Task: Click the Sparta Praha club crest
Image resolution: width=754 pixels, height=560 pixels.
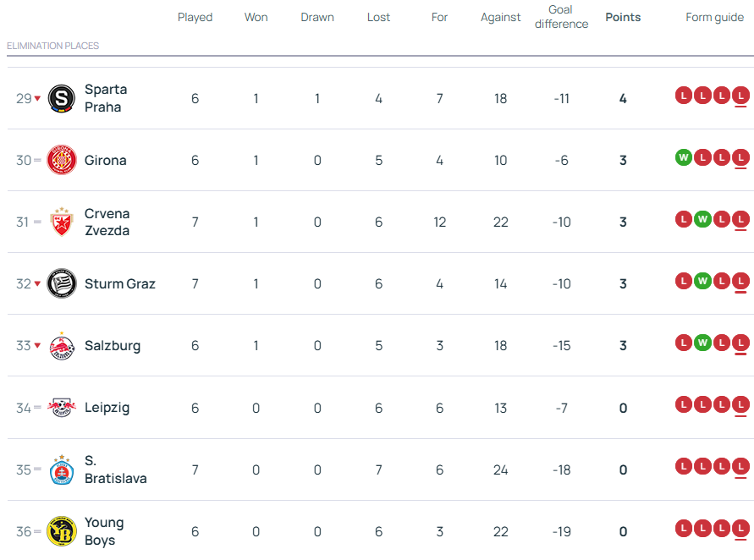Action: (62, 99)
